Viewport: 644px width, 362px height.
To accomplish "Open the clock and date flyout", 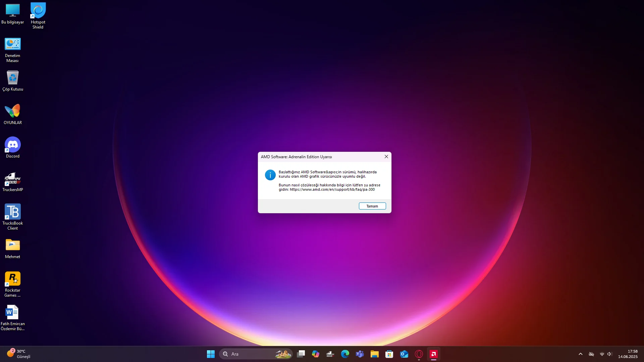I will (x=628, y=354).
